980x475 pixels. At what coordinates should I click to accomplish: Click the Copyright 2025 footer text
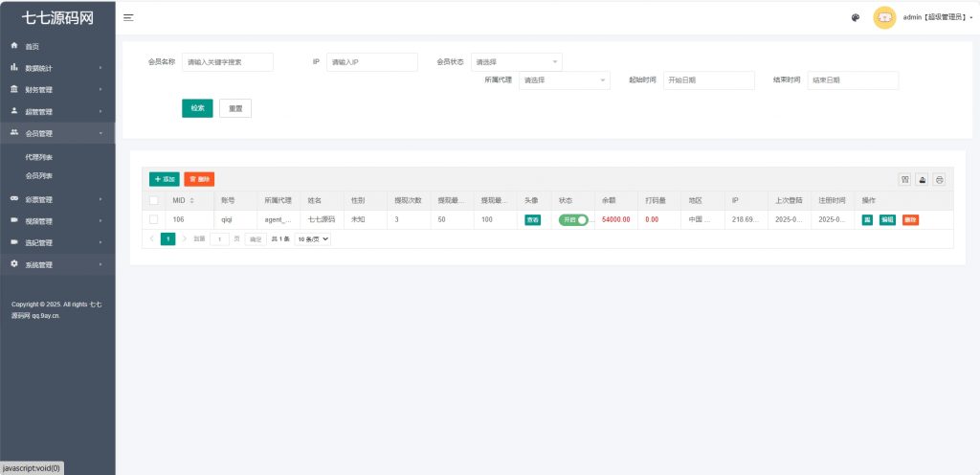pyautogui.click(x=56, y=310)
